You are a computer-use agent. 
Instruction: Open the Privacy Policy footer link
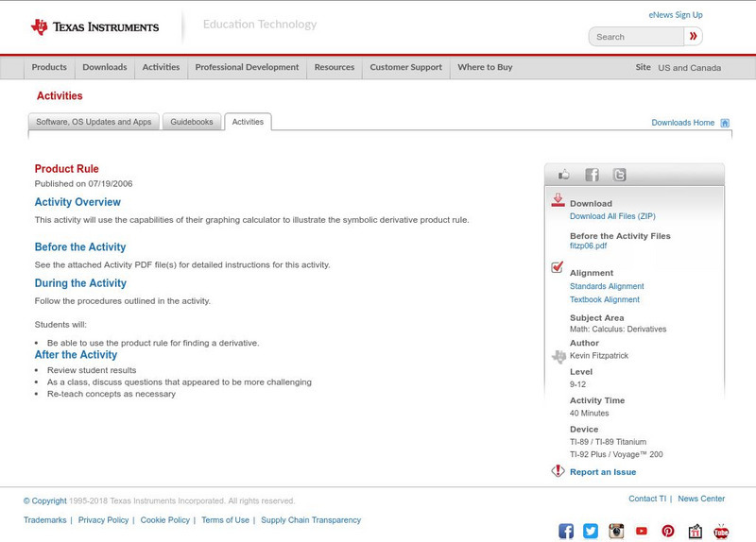(x=103, y=520)
